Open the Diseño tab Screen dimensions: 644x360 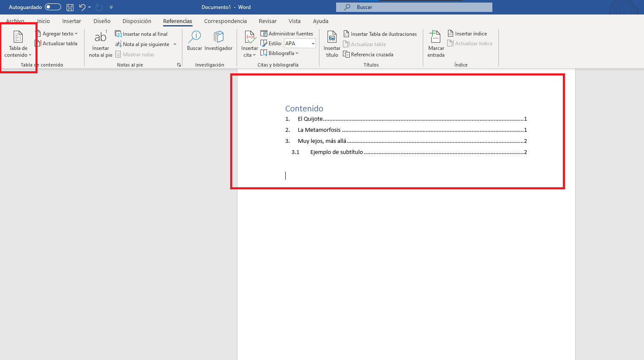(102, 21)
